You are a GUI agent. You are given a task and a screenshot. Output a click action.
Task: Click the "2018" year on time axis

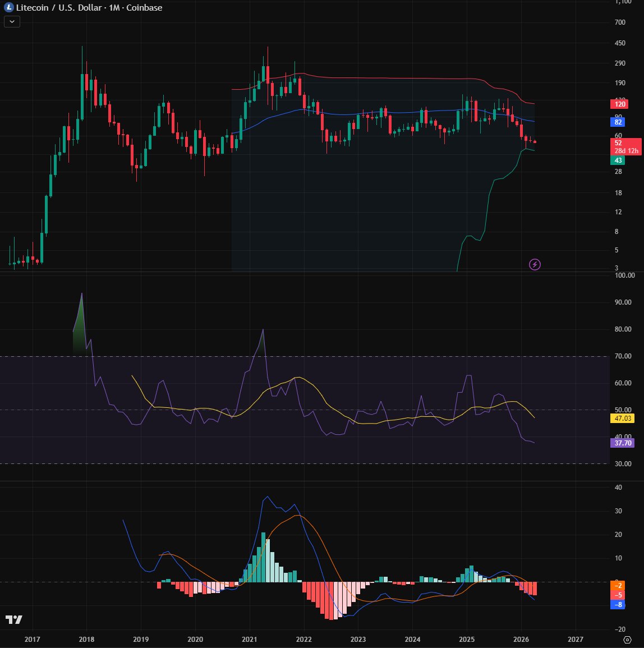click(x=86, y=640)
